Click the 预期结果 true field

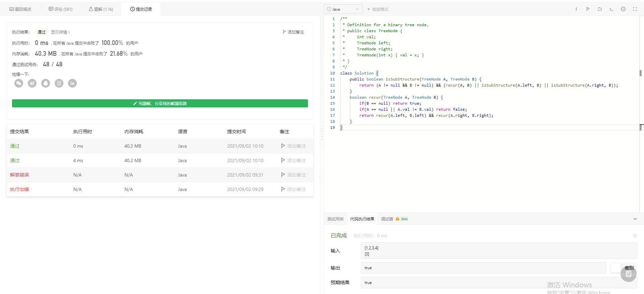(x=499, y=283)
